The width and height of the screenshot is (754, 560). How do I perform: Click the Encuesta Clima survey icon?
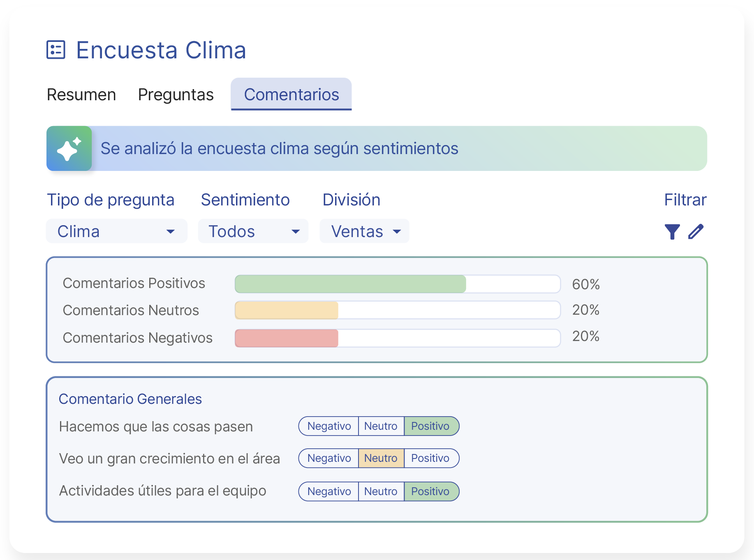click(x=56, y=50)
